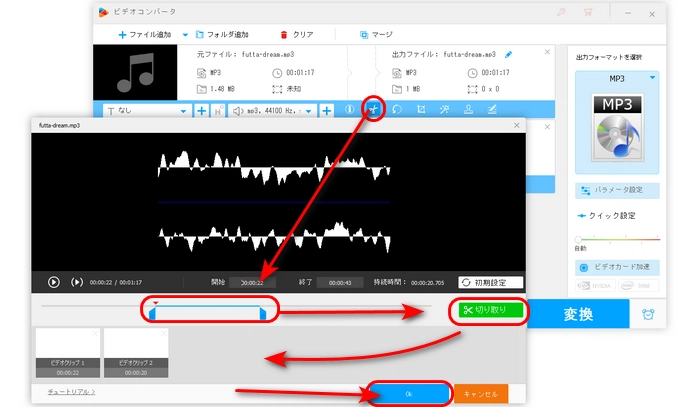The width and height of the screenshot is (700, 407).
Task: Select ビデオクリップ 1 thumbnail
Action: (x=67, y=353)
